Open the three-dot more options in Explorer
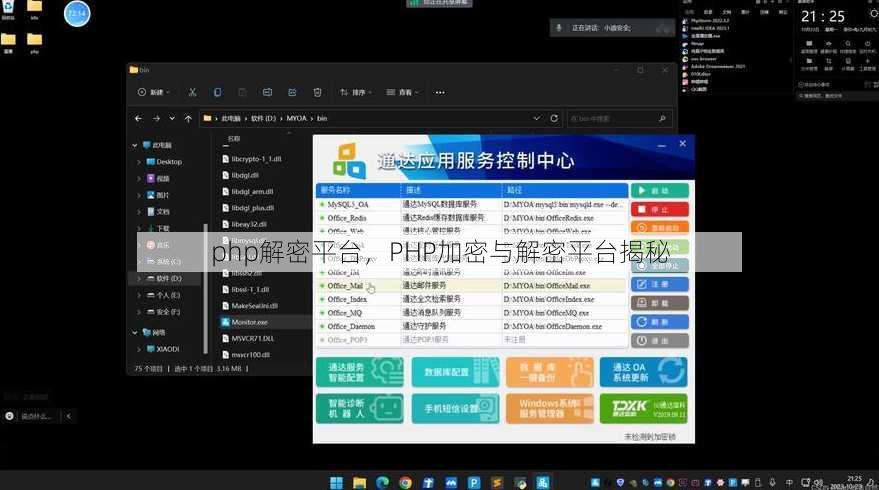Image resolution: width=879 pixels, height=490 pixels. (x=440, y=93)
